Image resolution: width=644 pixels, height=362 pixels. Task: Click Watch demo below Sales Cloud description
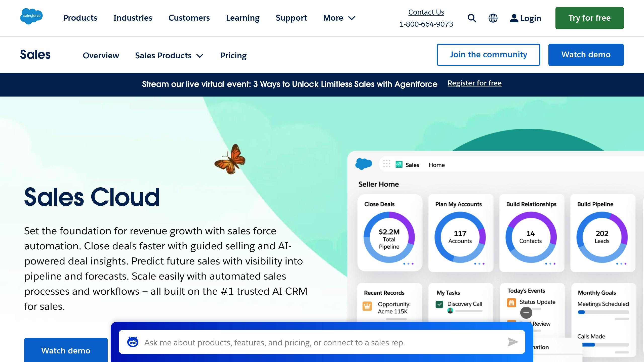(x=66, y=350)
